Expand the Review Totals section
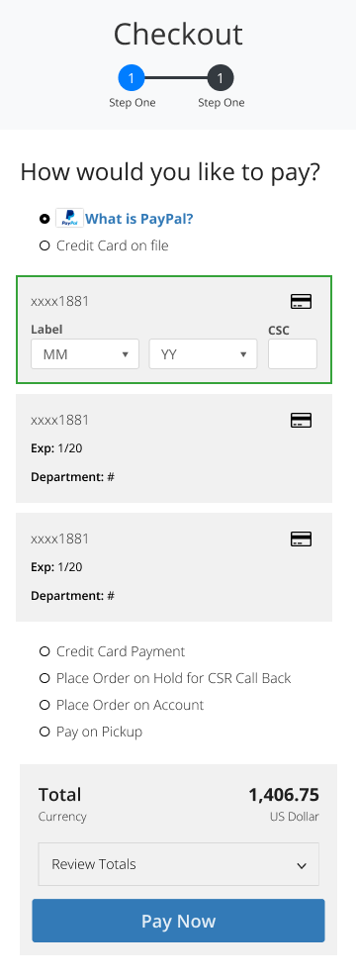 [x=179, y=864]
